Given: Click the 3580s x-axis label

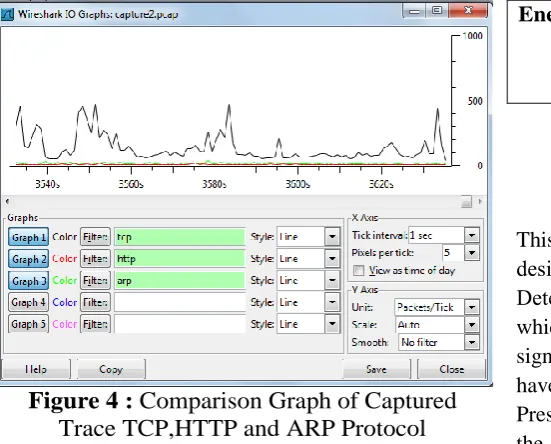Looking at the screenshot, I should [x=214, y=184].
